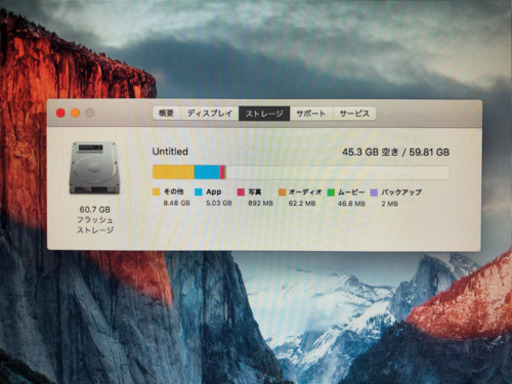The width and height of the screenshot is (512, 384).
Task: Click the green ムービー legend swatch
Action: click(x=331, y=192)
